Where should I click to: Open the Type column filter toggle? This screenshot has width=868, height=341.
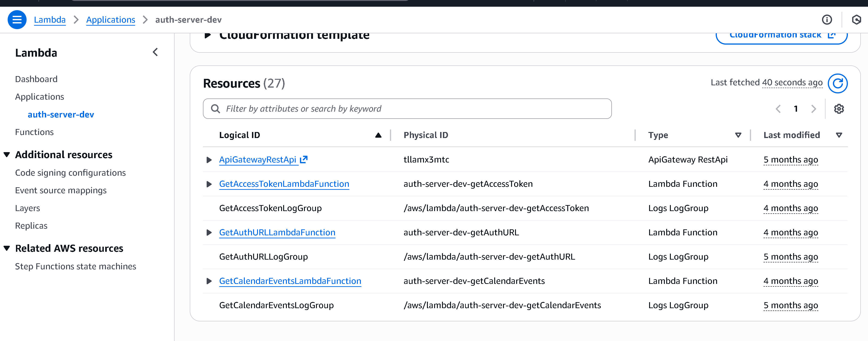click(x=738, y=135)
